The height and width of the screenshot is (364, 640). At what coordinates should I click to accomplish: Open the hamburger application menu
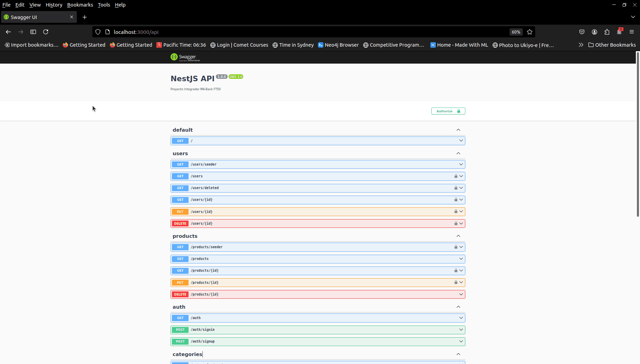coord(632,32)
